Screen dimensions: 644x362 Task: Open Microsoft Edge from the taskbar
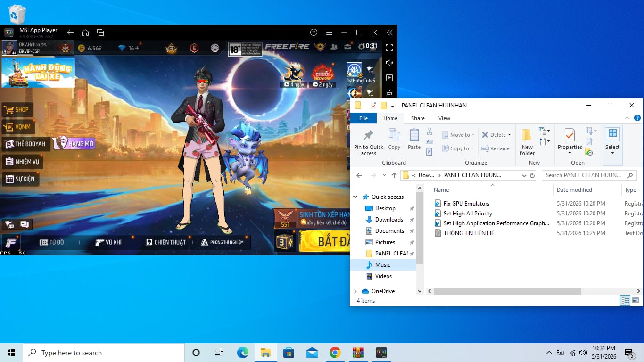pyautogui.click(x=242, y=353)
